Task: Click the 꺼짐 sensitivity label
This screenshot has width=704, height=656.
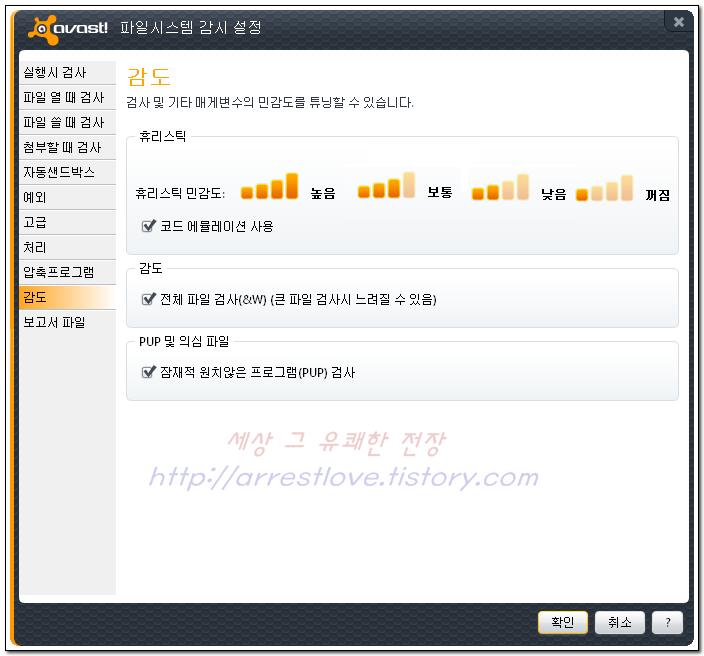Action: pos(657,195)
